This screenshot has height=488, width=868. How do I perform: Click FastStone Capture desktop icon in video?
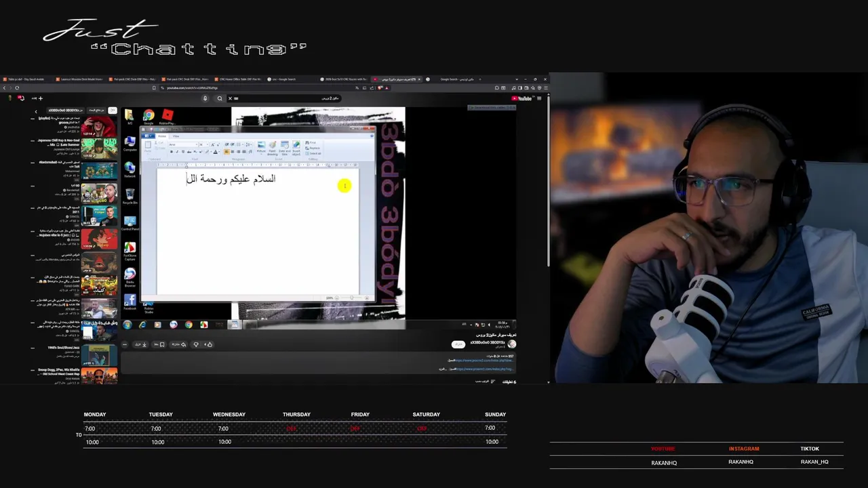pyautogui.click(x=130, y=249)
